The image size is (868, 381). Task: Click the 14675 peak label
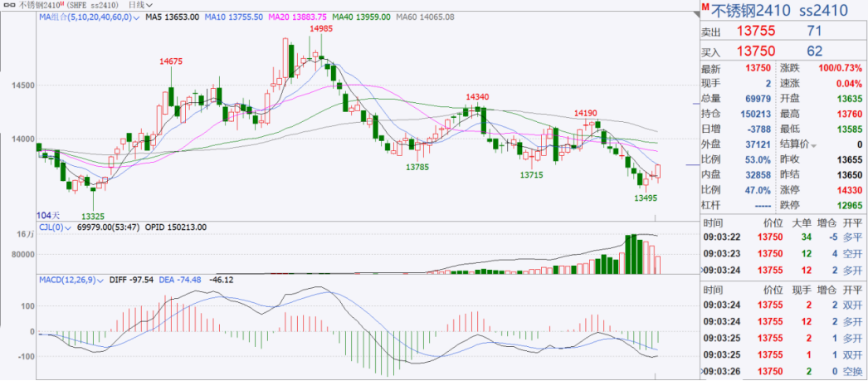coord(171,61)
